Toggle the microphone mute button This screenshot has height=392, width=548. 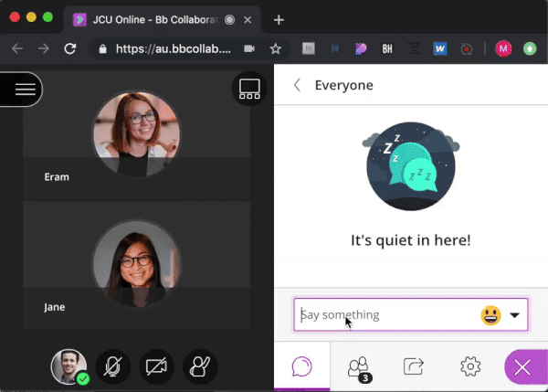point(111,367)
